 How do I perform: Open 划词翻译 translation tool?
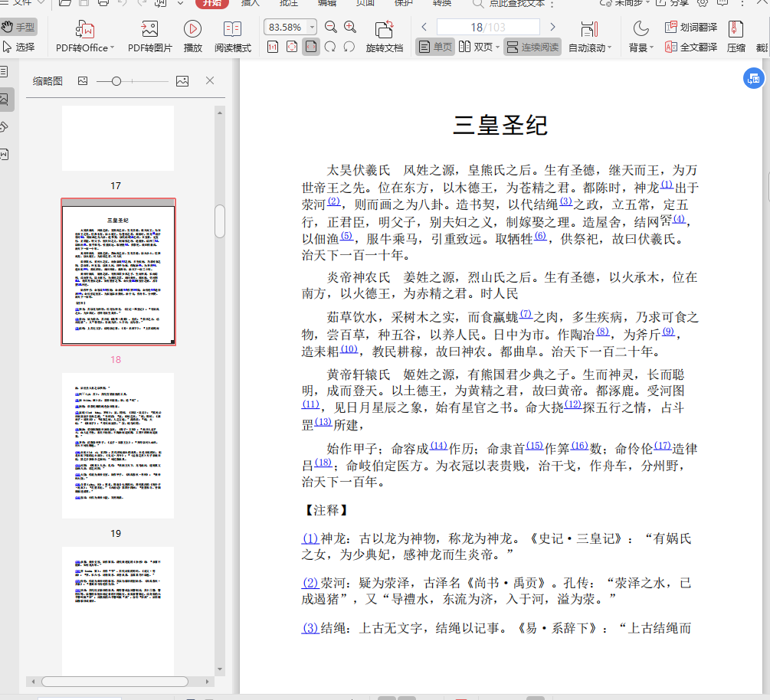[x=691, y=28]
